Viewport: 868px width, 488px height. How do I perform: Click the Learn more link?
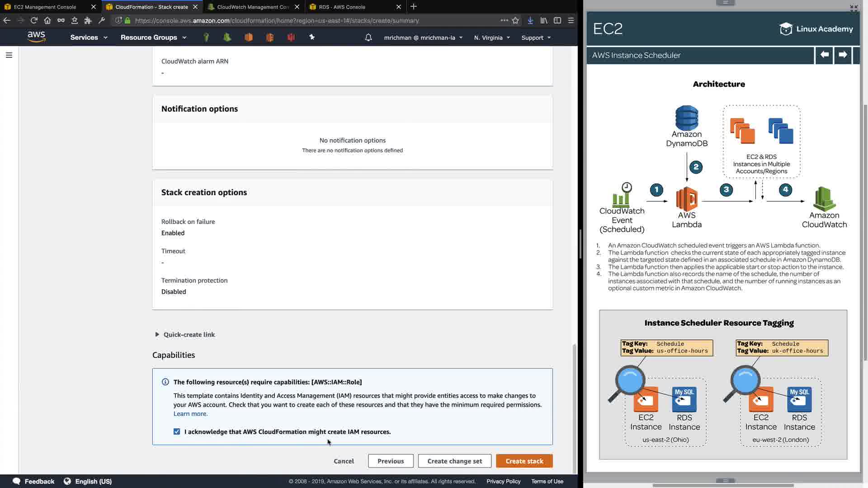190,413
